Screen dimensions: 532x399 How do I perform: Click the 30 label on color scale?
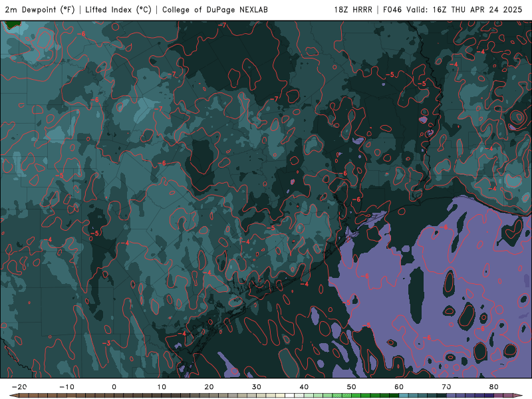pyautogui.click(x=257, y=387)
